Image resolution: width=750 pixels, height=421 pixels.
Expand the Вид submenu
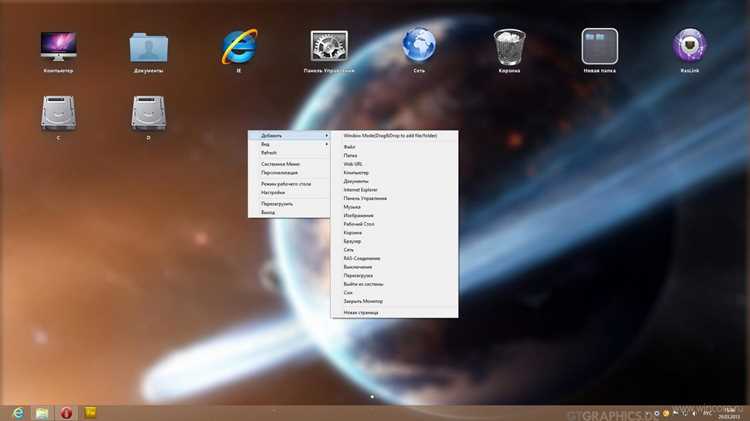pos(289,144)
